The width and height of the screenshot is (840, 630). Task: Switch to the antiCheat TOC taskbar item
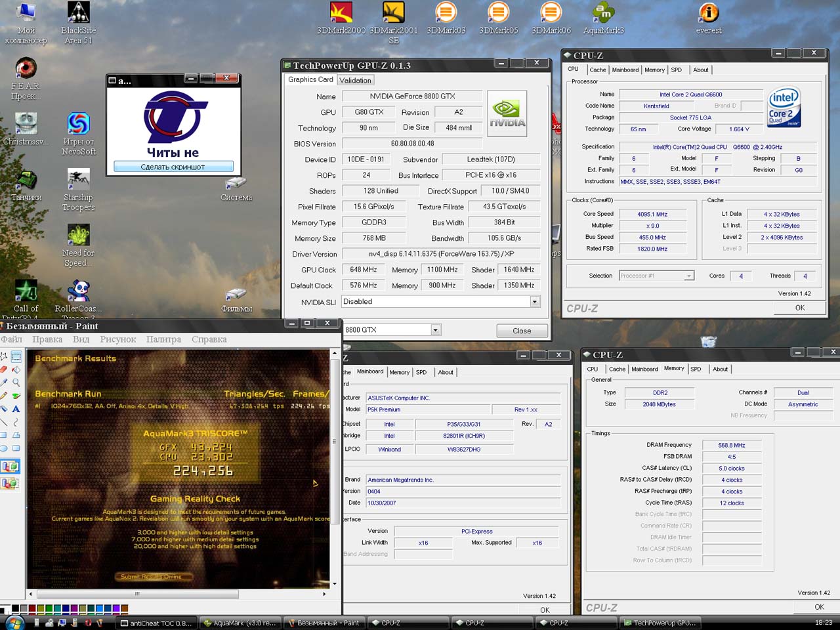point(156,623)
